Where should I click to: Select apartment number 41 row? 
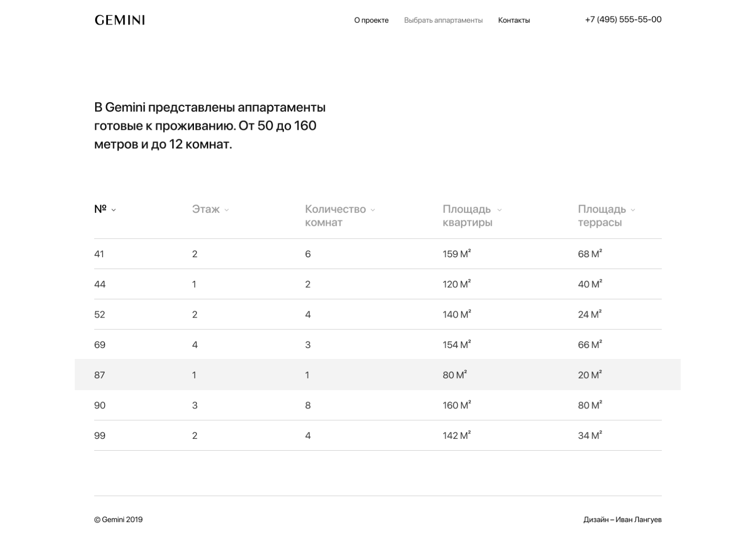pyautogui.click(x=378, y=254)
